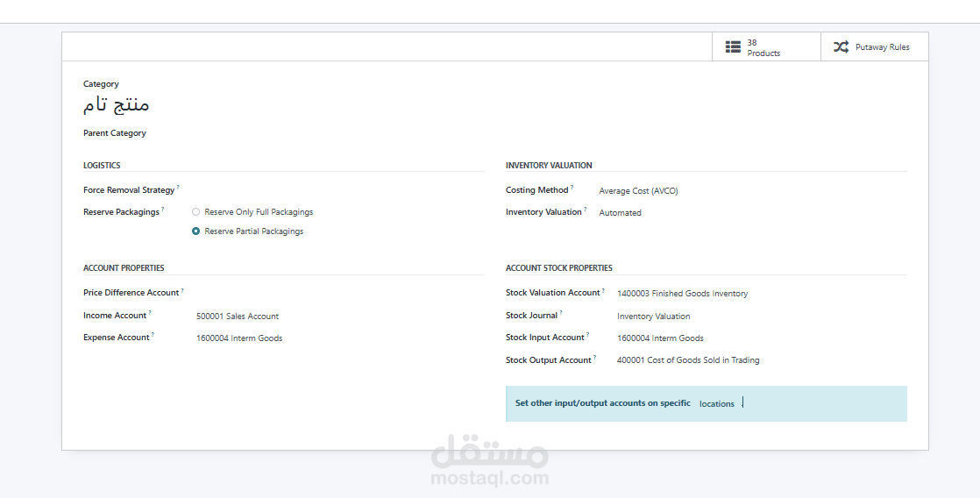Show Price Difference Account help mark

(x=182, y=290)
